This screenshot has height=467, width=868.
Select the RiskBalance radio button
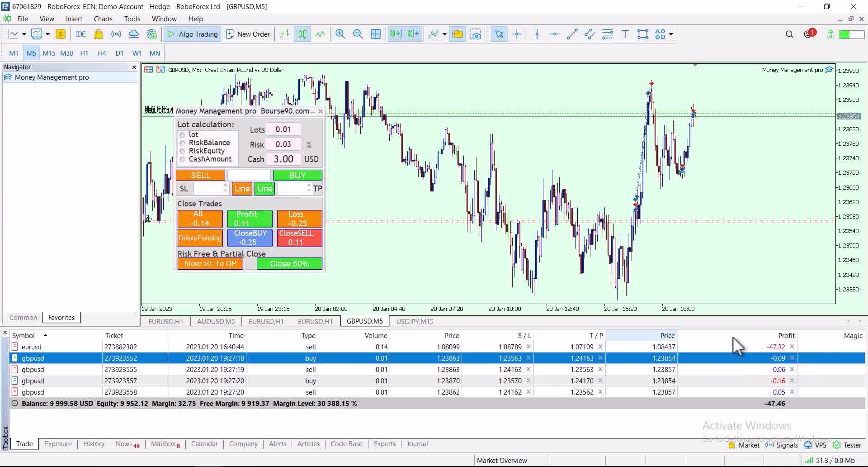point(183,143)
